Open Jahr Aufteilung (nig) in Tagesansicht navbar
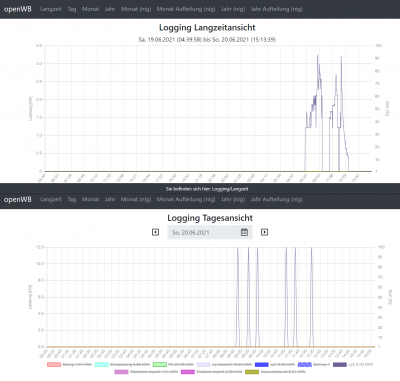This screenshot has width=400, height=381. (x=277, y=199)
